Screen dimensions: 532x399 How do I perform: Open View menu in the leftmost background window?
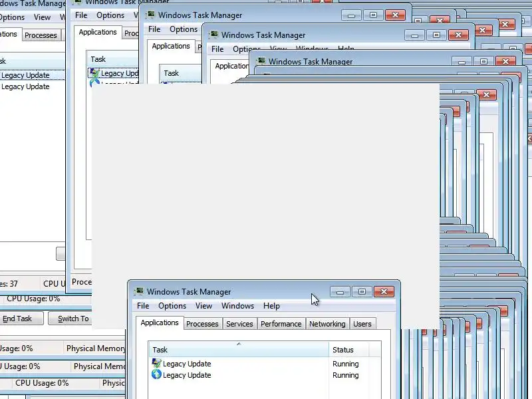tap(42, 17)
